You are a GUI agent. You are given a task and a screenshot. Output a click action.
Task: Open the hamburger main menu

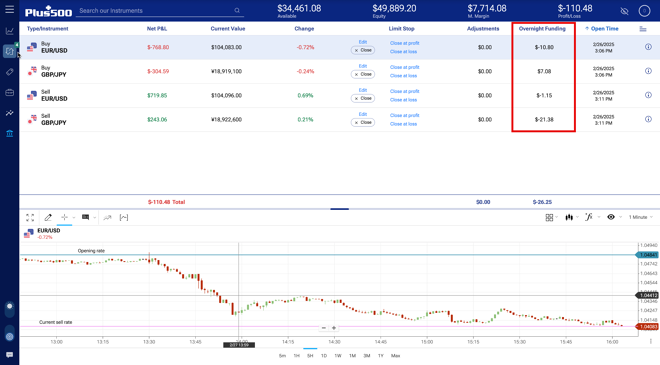[9, 9]
